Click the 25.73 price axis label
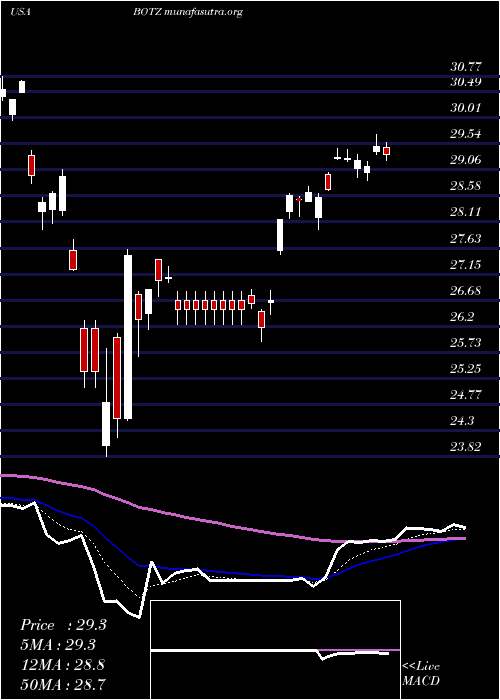 (466, 343)
